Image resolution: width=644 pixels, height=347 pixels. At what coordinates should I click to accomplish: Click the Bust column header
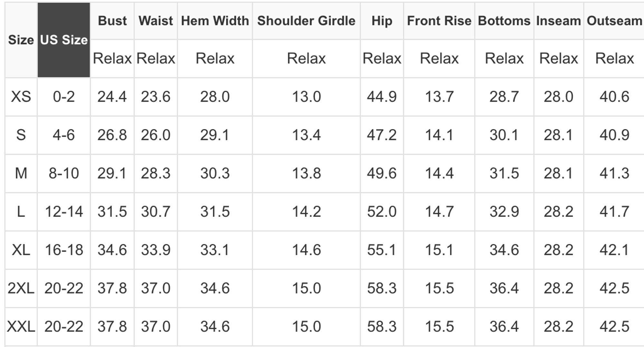112,21
